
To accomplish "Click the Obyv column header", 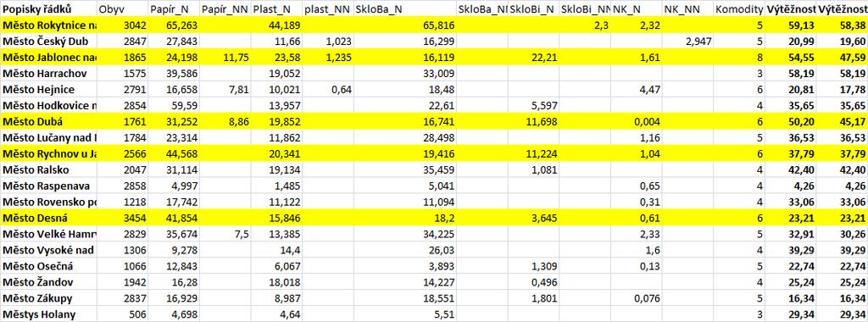I will (x=123, y=8).
